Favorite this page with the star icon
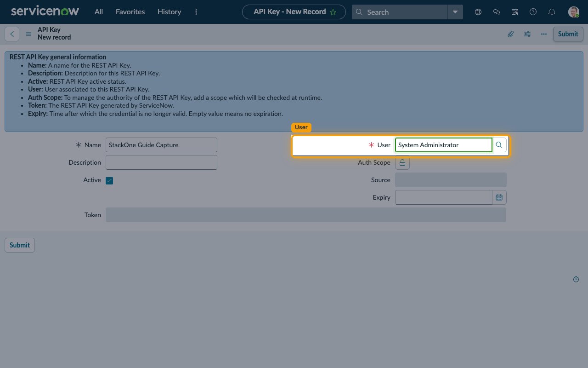The image size is (588, 368). coord(333,12)
